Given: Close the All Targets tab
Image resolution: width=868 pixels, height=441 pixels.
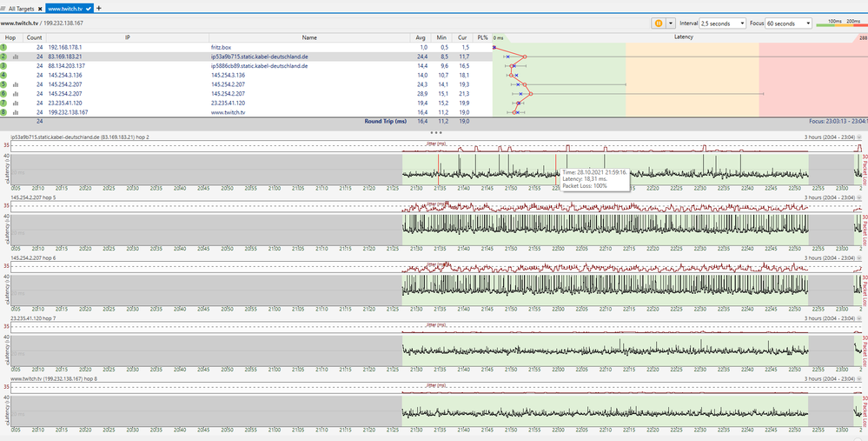Looking at the screenshot, I should pyautogui.click(x=40, y=8).
